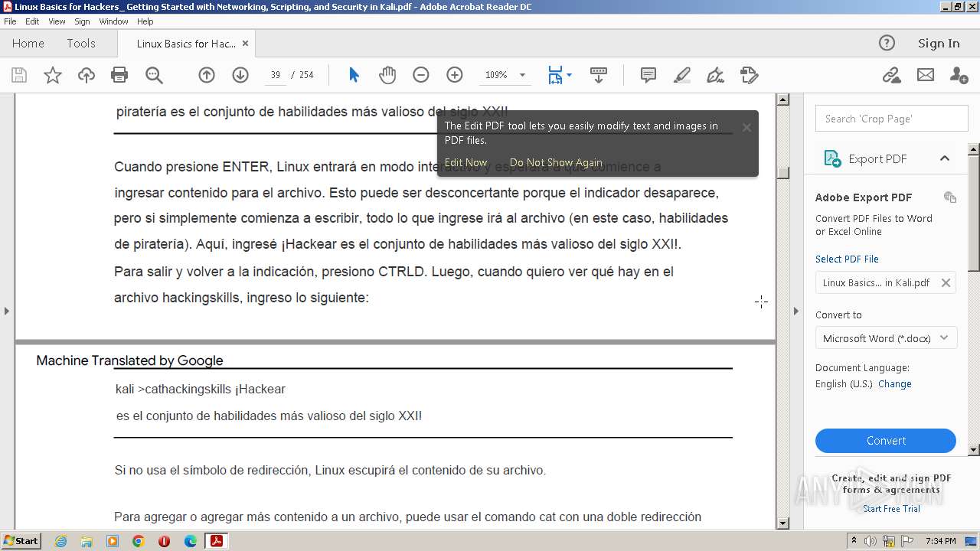This screenshot has height=551, width=980.
Task: Share with others person icon
Action: pyautogui.click(x=959, y=75)
